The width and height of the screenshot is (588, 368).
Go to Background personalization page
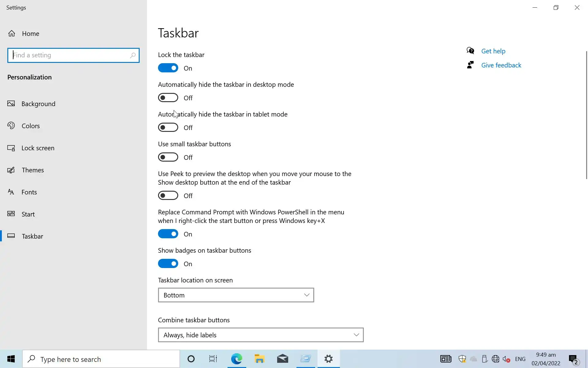point(38,104)
